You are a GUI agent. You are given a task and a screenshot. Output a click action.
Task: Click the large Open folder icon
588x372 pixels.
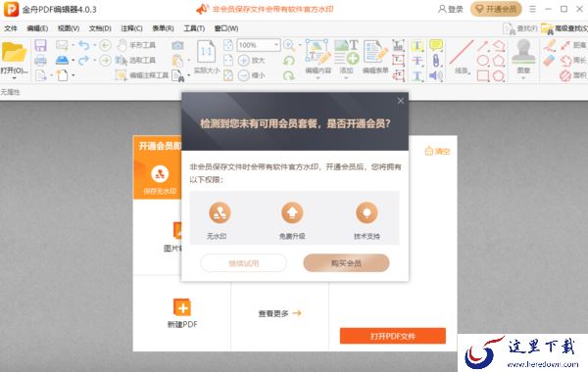[x=14, y=52]
